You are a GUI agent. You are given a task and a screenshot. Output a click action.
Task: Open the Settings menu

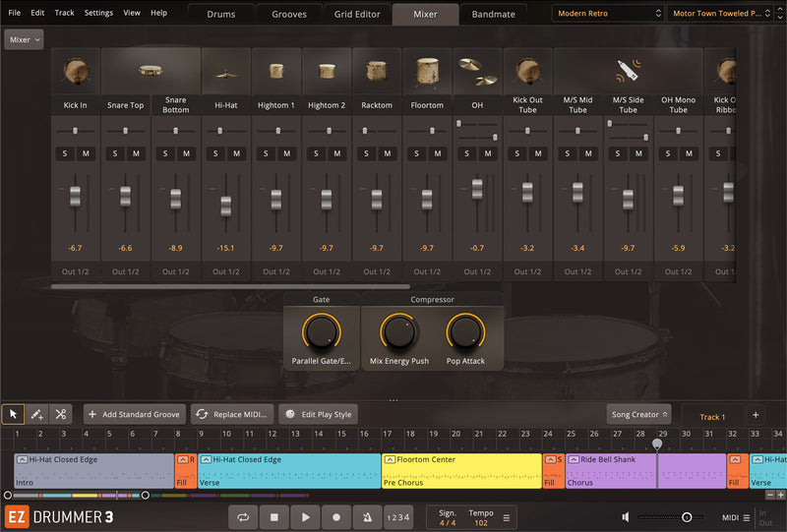click(98, 13)
